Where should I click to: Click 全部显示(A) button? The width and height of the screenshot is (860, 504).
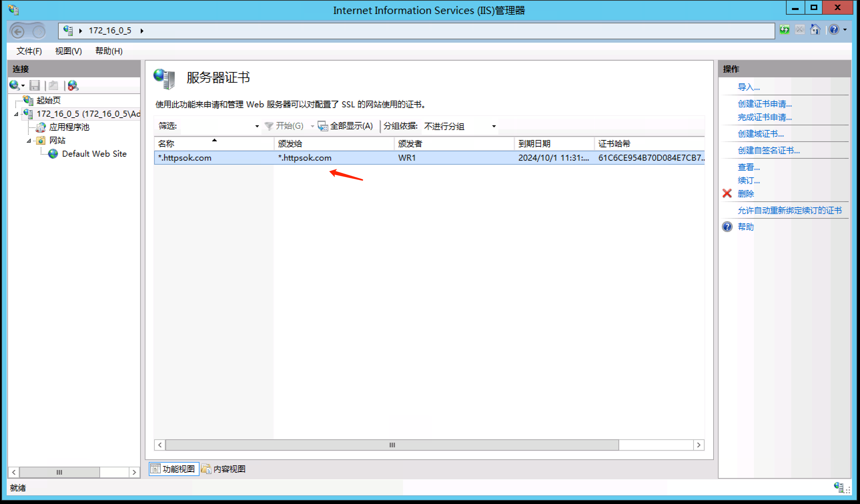point(345,126)
